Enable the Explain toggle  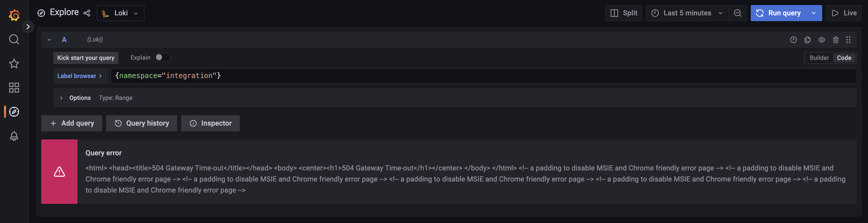coord(162,57)
